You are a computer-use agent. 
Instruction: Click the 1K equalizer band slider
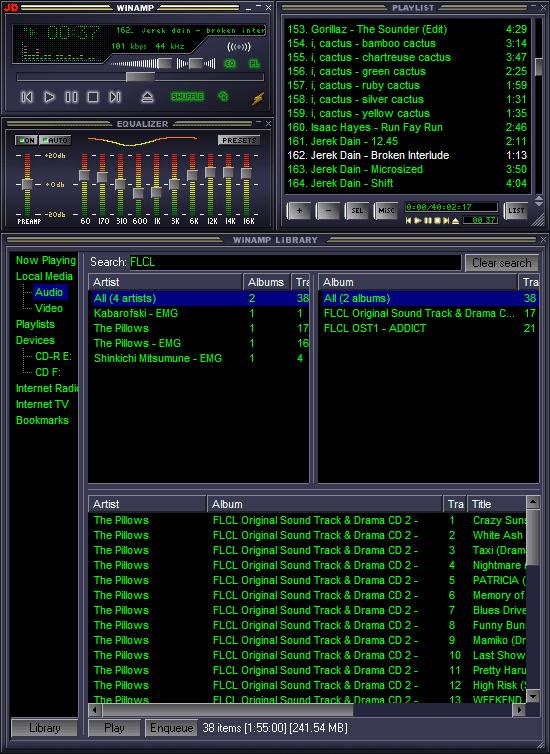(156, 192)
